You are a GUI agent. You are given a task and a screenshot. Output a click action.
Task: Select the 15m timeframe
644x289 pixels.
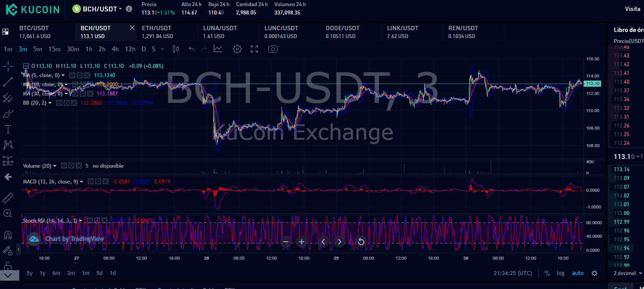coord(54,49)
